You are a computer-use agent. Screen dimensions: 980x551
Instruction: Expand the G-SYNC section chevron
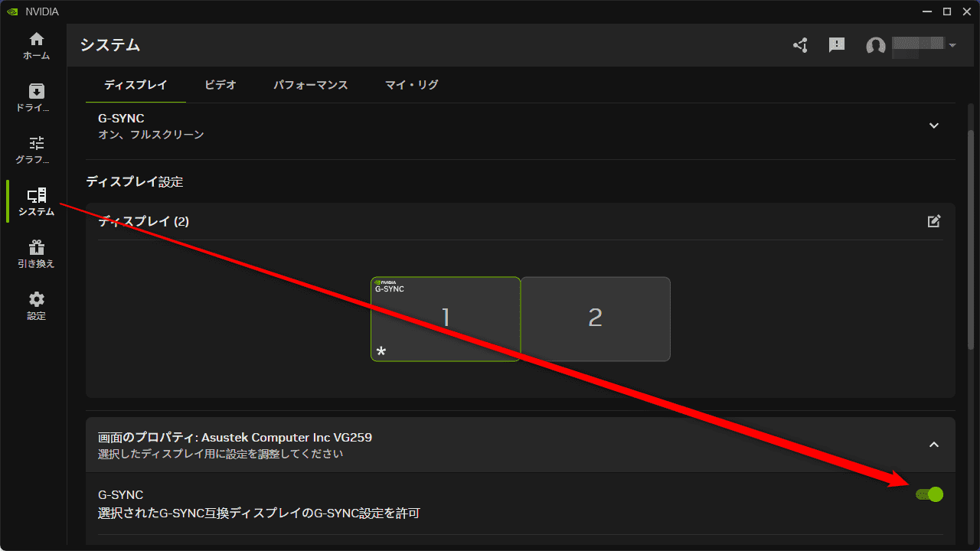[933, 126]
